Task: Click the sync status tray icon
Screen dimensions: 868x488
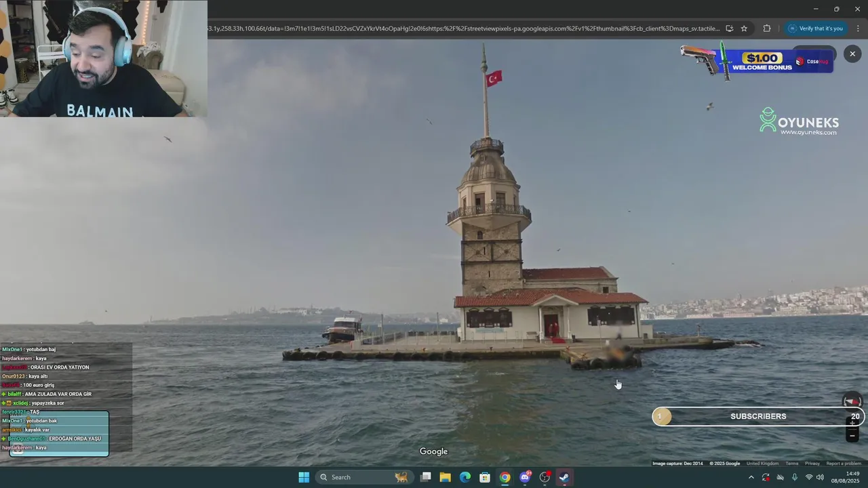Action: point(766,477)
